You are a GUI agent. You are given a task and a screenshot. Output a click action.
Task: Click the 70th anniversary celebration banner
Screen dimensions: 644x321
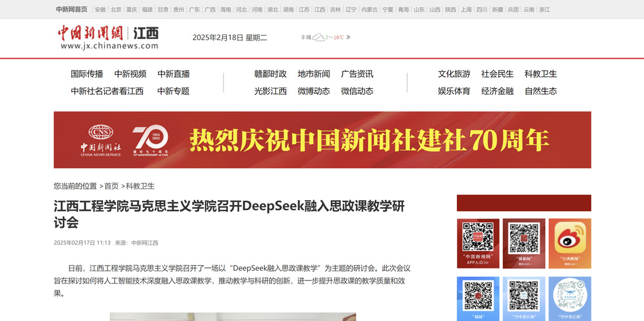coord(322,140)
